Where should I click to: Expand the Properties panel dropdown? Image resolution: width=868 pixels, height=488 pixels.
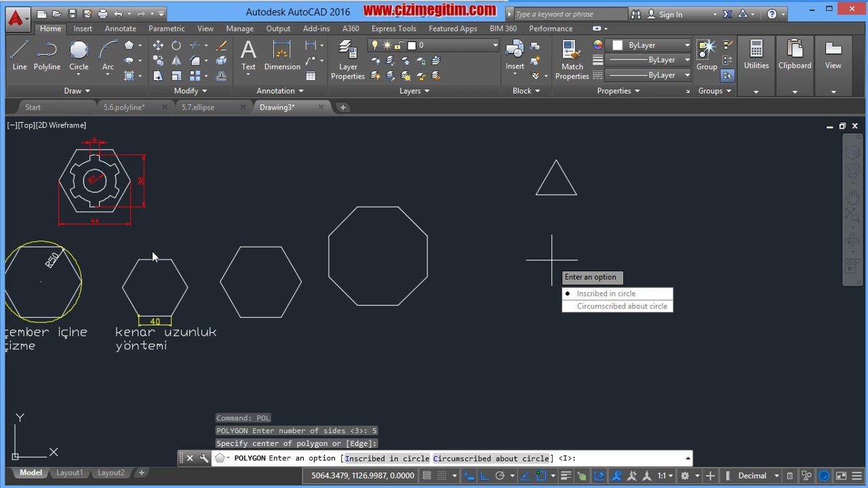point(618,91)
